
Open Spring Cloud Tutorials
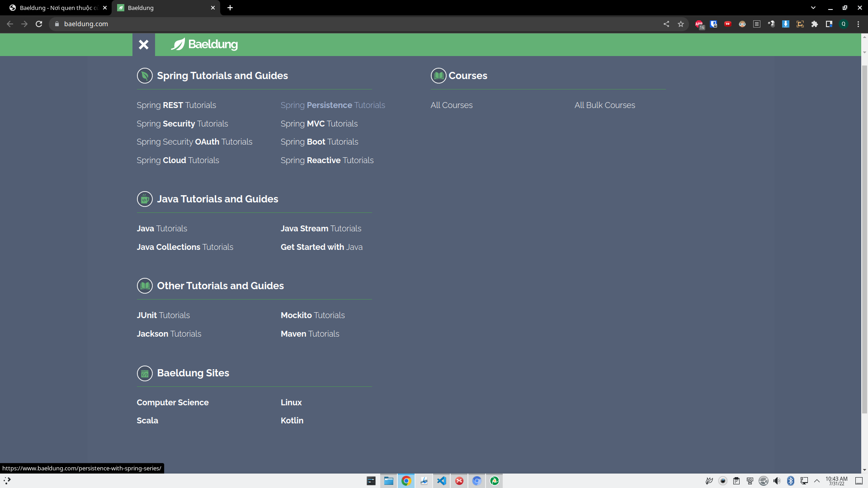pos(178,160)
